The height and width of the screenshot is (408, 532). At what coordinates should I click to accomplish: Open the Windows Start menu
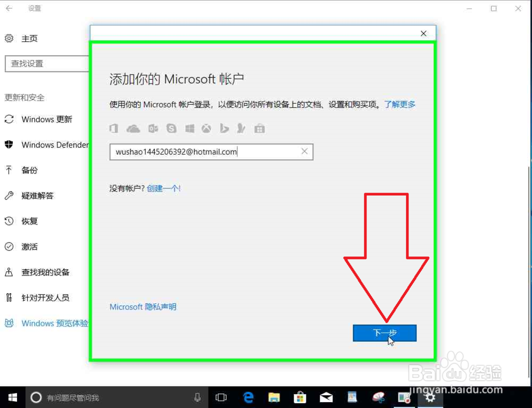click(x=13, y=397)
